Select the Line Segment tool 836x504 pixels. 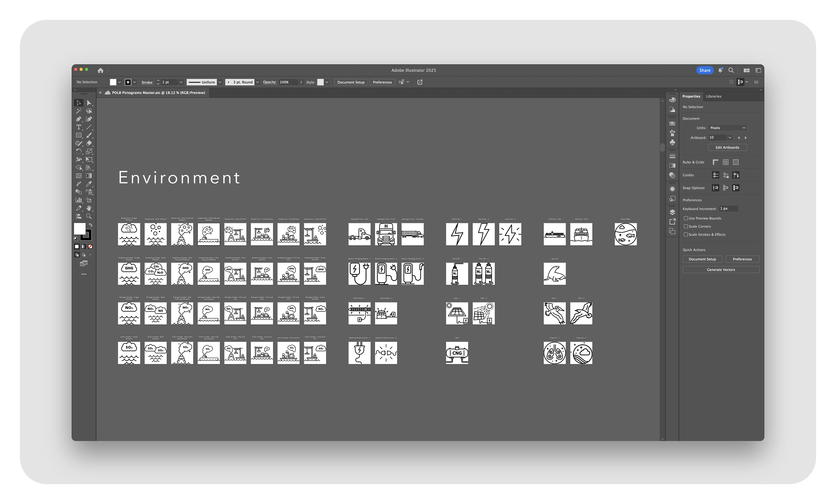[89, 127]
